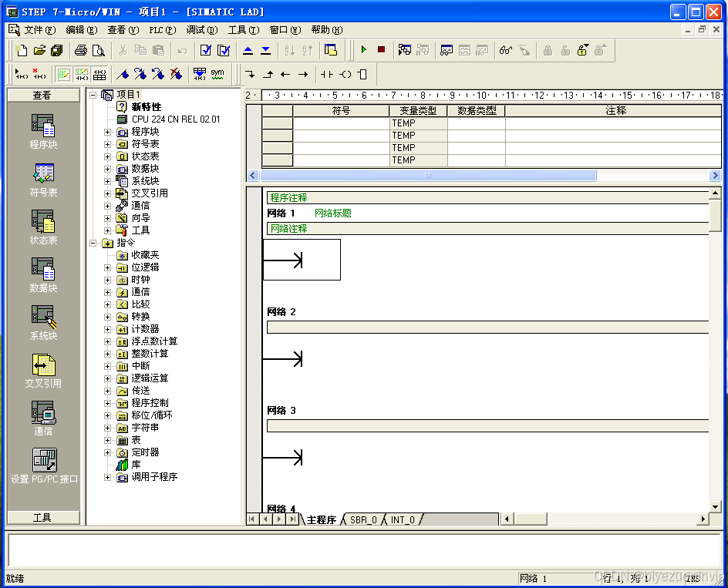Expand the 定时器 instruction folder
728x588 pixels.
coord(108,452)
